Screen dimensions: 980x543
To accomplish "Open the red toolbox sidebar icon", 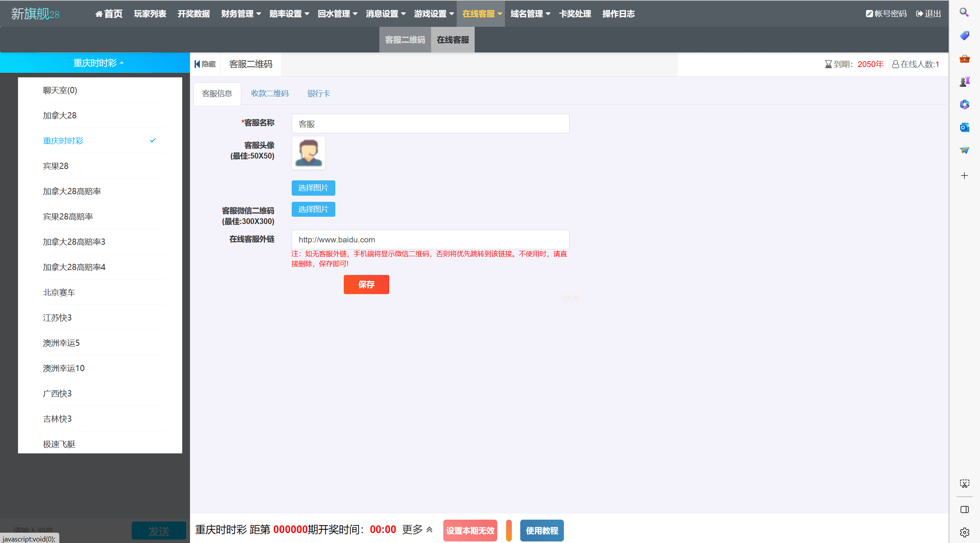I will tap(964, 59).
